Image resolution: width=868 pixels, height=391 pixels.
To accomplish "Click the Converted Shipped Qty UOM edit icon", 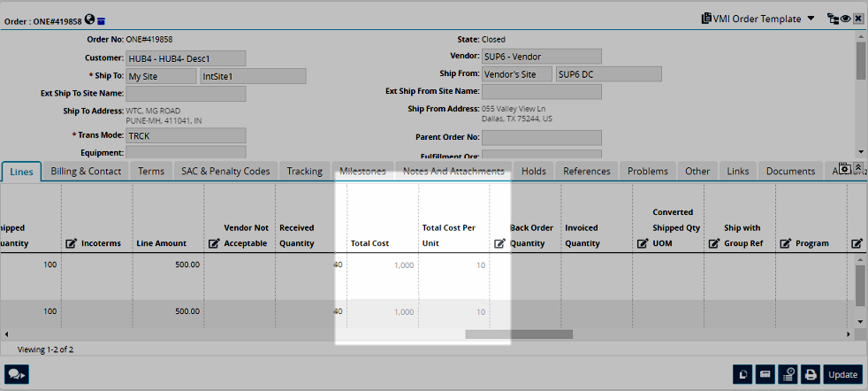I will click(642, 243).
